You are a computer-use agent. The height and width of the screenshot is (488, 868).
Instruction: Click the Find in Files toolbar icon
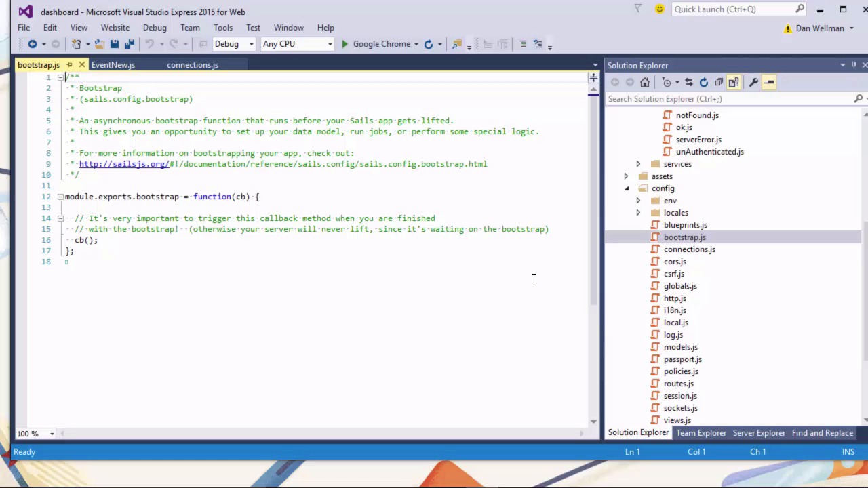point(457,44)
